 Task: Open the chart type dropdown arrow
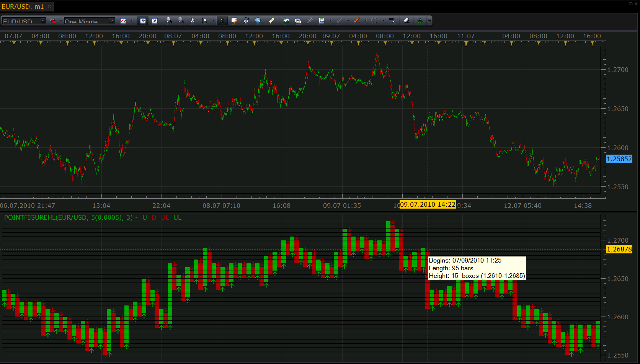click(x=132, y=21)
